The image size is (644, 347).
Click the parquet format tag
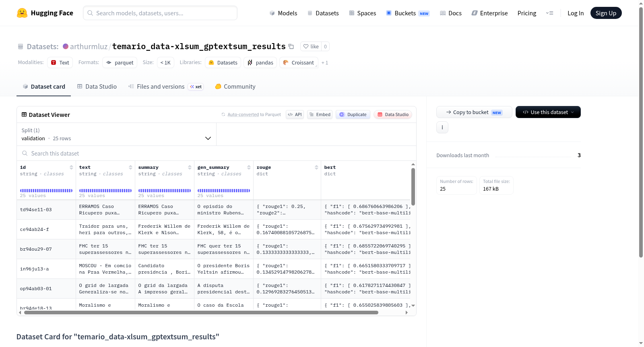[120, 62]
